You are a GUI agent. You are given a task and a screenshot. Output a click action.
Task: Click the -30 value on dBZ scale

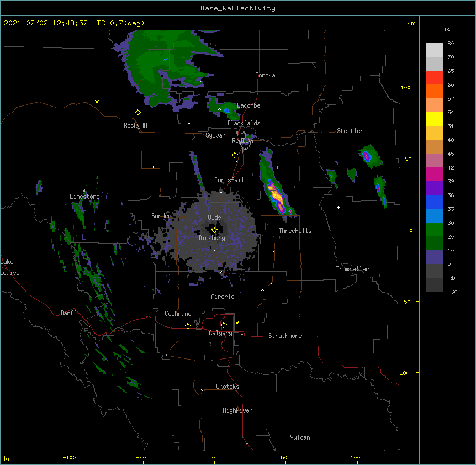click(452, 292)
